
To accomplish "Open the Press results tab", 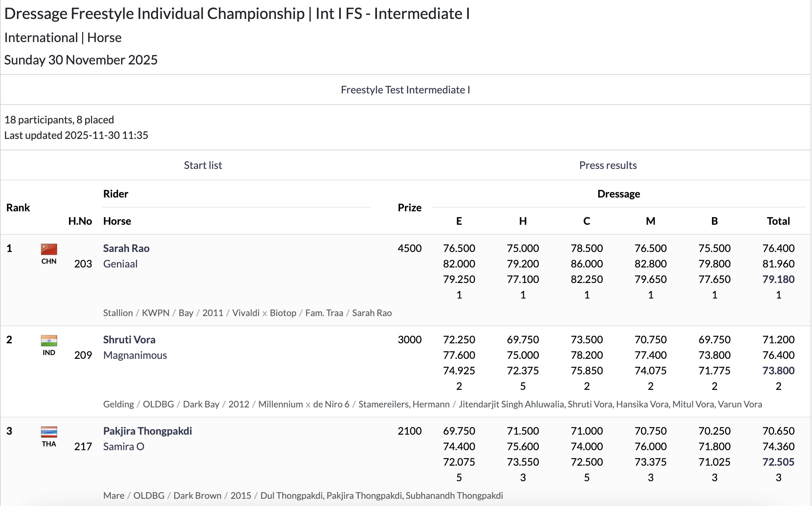I will pyautogui.click(x=608, y=165).
